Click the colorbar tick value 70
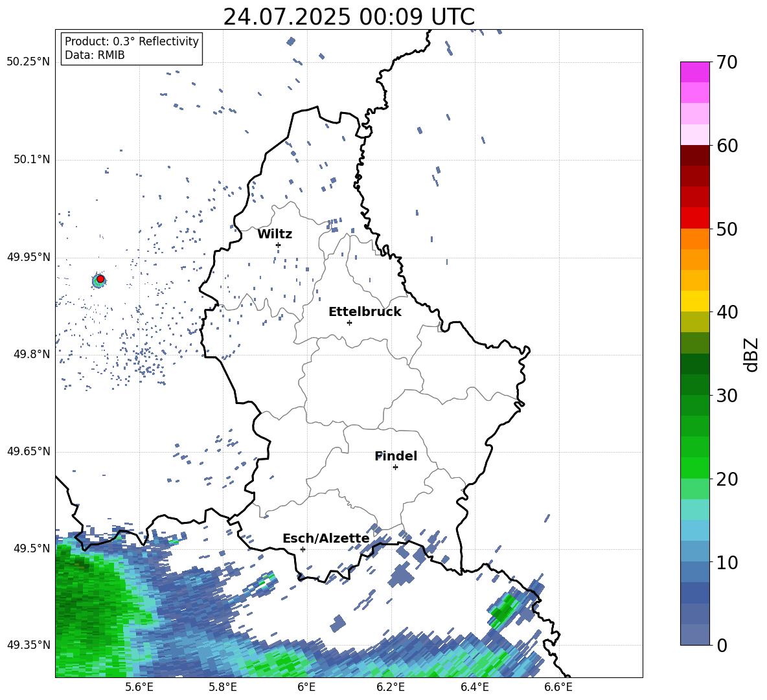Image resolution: width=767 pixels, height=700 pixels. pyautogui.click(x=727, y=63)
